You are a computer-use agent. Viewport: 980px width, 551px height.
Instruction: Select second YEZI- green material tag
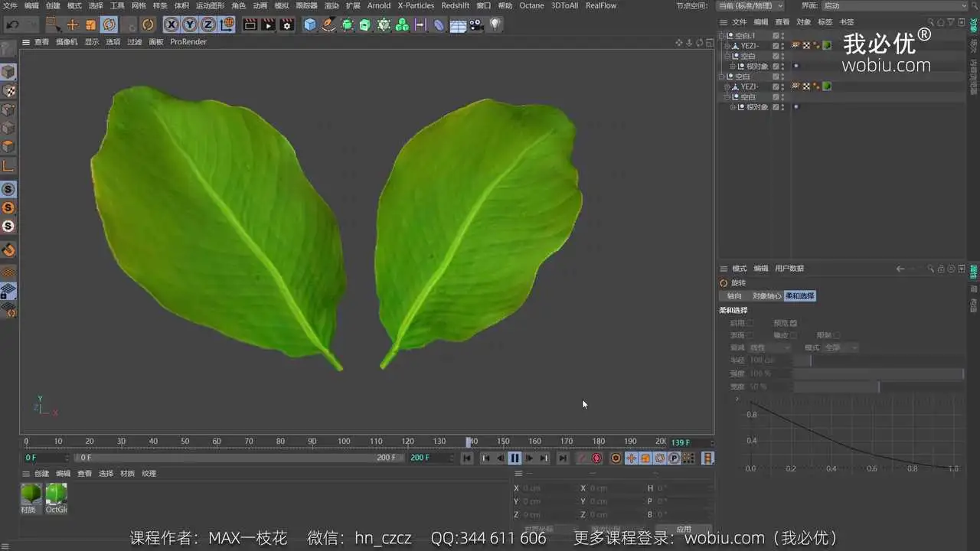point(827,86)
